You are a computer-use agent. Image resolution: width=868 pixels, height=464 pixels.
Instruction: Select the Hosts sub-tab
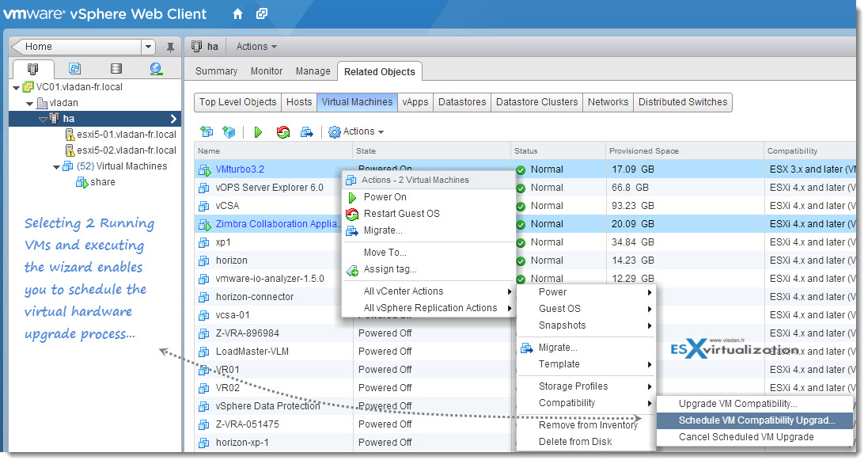[299, 102]
